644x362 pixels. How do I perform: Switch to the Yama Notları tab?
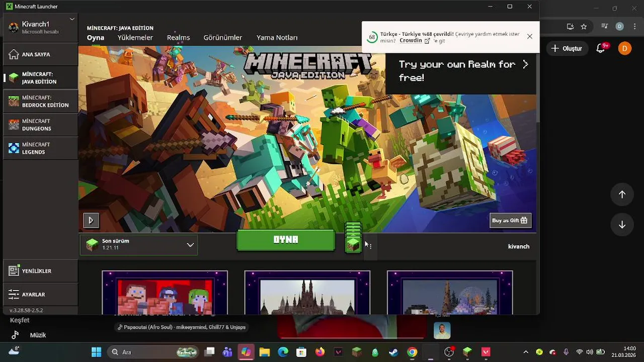[277, 38]
